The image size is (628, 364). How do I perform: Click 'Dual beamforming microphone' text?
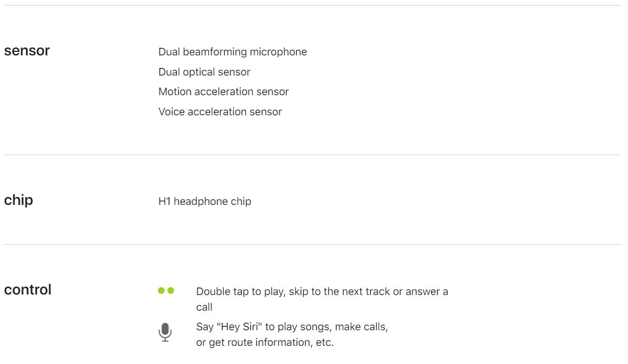coord(232,52)
